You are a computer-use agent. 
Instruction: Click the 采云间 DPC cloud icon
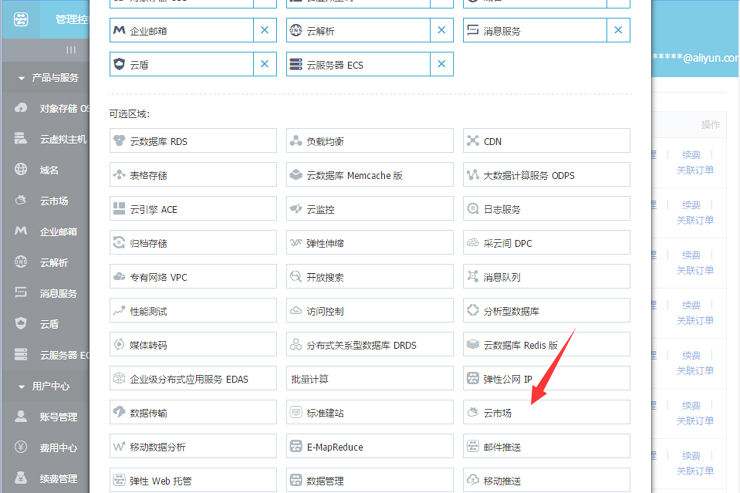coord(472,242)
